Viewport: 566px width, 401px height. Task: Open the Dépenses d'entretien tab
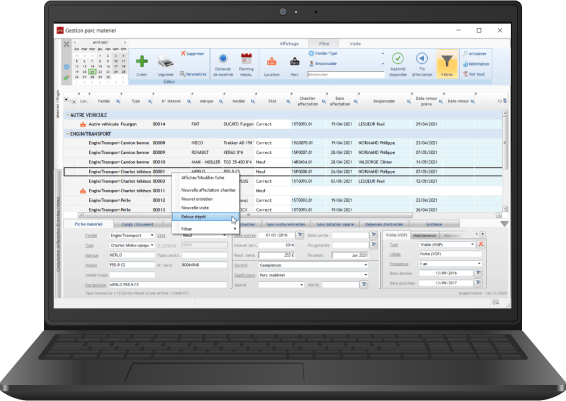click(x=384, y=224)
